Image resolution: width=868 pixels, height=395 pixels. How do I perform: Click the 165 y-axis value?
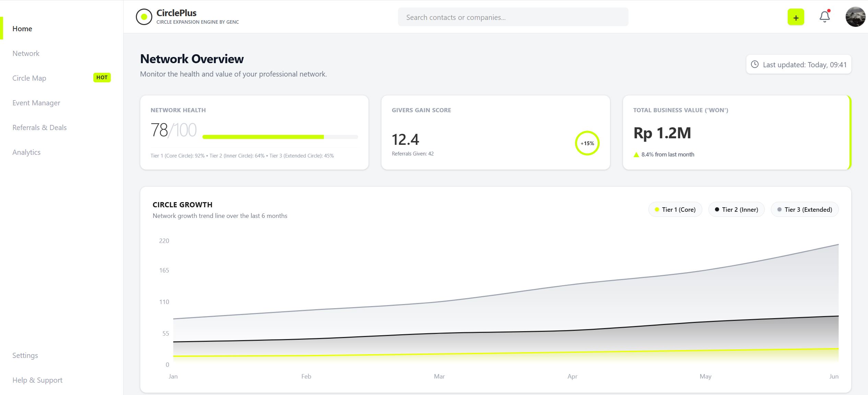click(x=164, y=270)
